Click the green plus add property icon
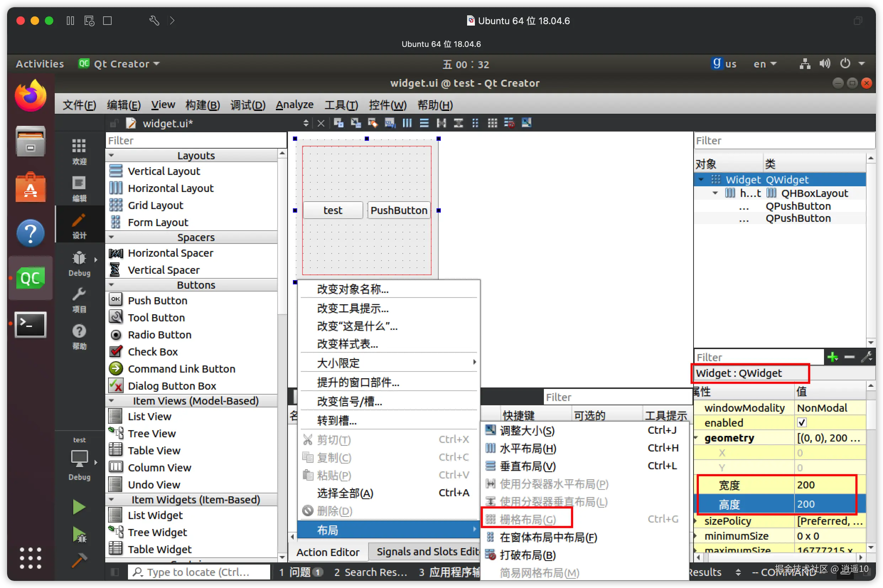Viewport: 883px width, 588px height. pos(833,357)
